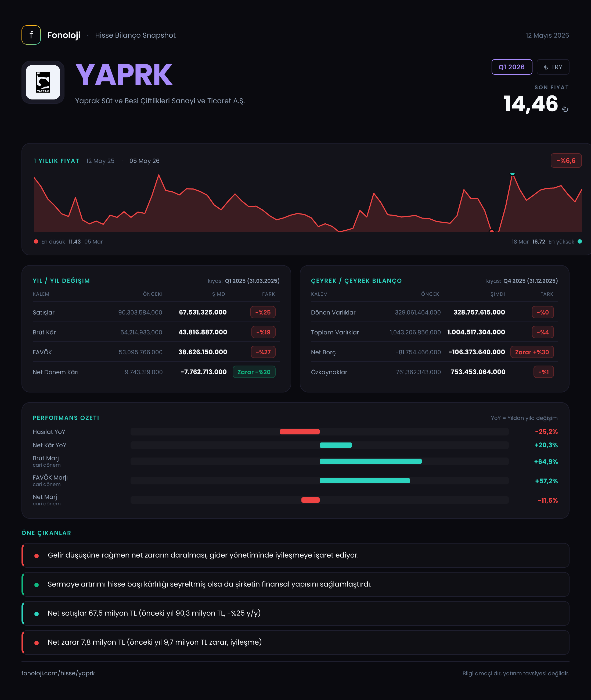The width and height of the screenshot is (591, 700).
Task: Open the fonoloji.com/hisse/yaprk link
Action: [58, 673]
